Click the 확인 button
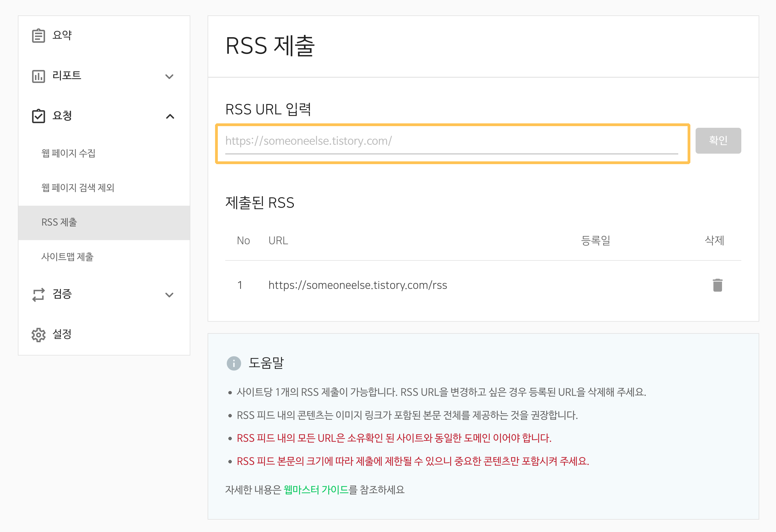Viewport: 776px width, 532px height. pos(718,141)
